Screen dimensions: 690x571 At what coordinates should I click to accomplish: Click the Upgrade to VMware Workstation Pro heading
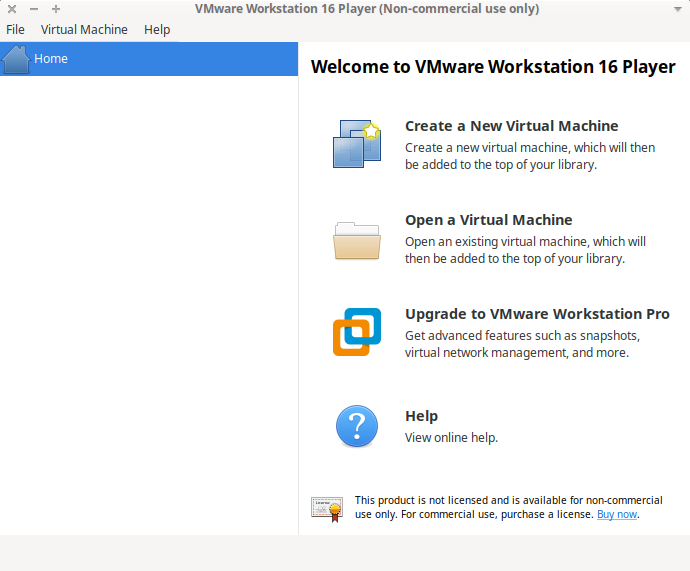537,314
